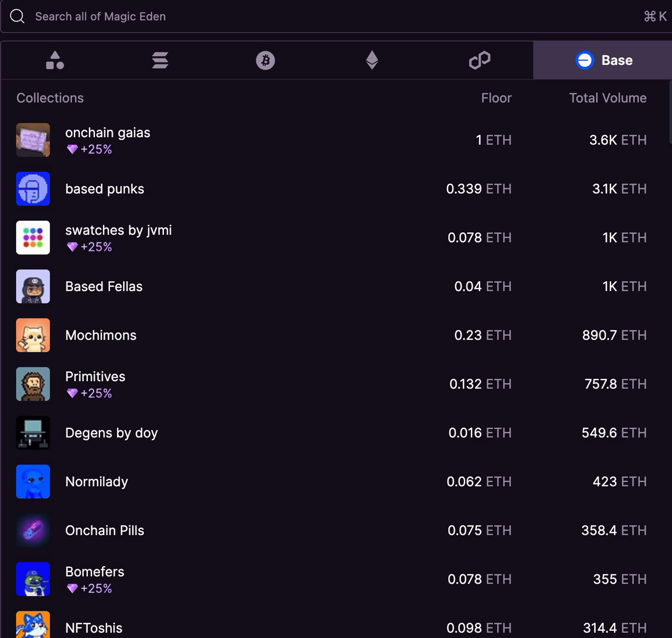Open the Bomefers collection
Viewport: 672px width, 638px height.
[x=94, y=572]
